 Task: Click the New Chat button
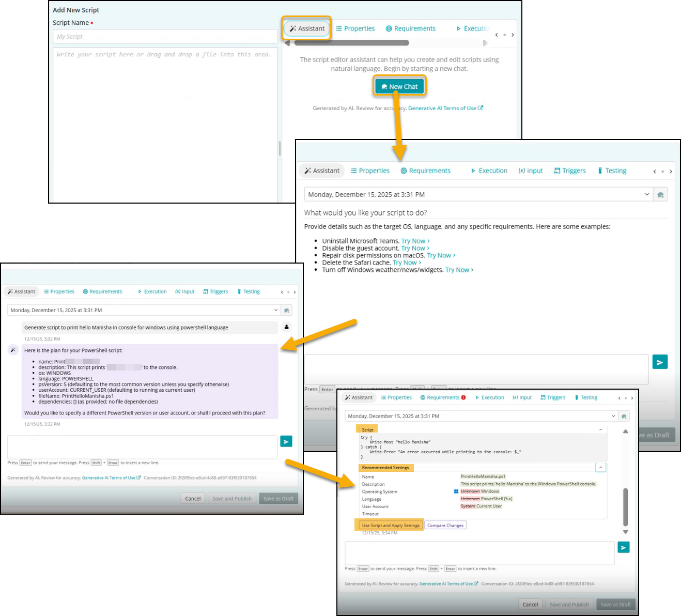[399, 86]
